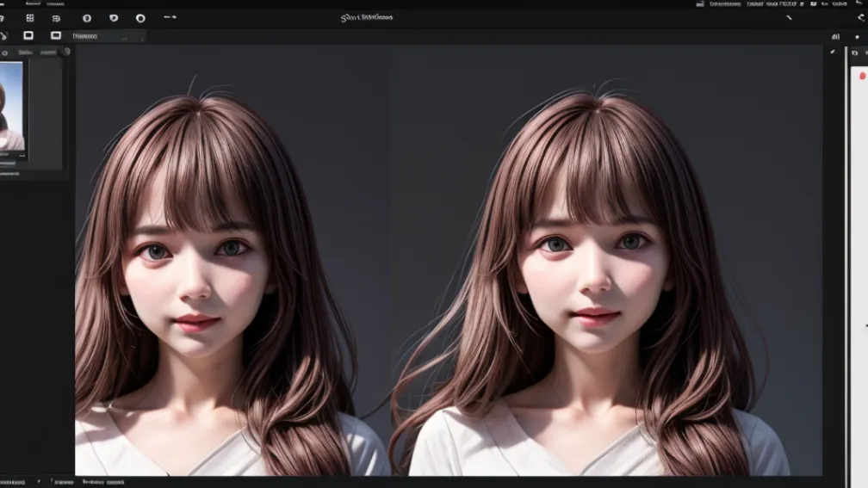Click the grid layout icon in top toolbar
The image size is (868, 488).
point(30,17)
